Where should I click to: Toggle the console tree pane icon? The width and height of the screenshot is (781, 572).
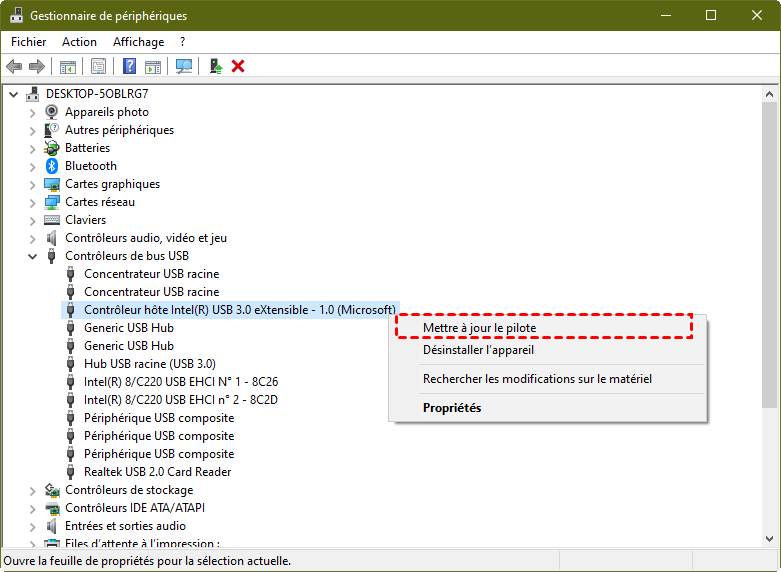coord(68,66)
